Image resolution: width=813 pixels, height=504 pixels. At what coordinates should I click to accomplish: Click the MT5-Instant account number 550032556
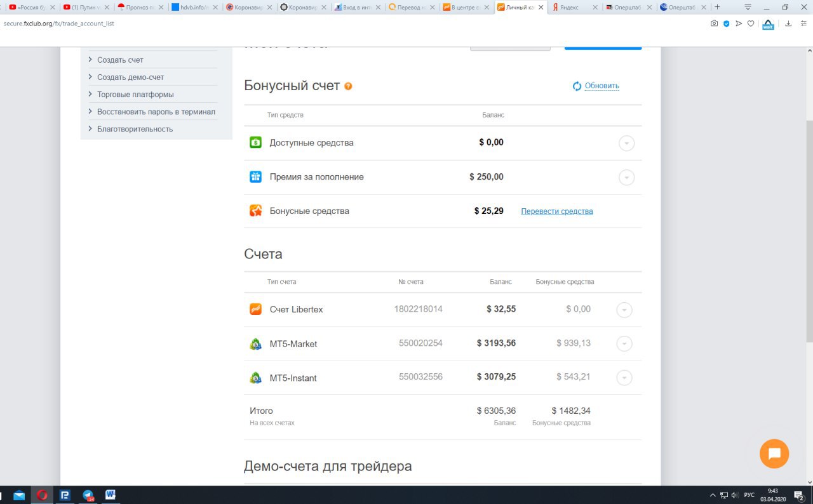pyautogui.click(x=420, y=377)
